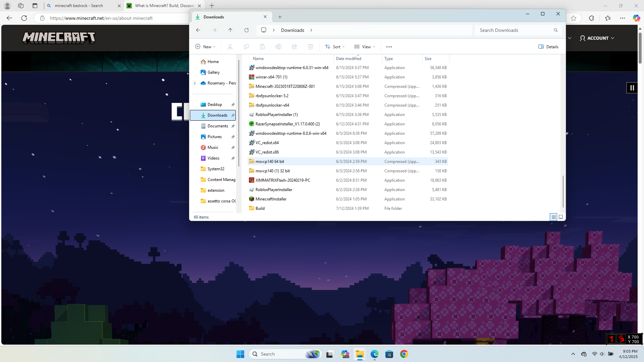This screenshot has height=362, width=644.
Task: Open Copilot icon in Edge
Action: [x=636, y=18]
